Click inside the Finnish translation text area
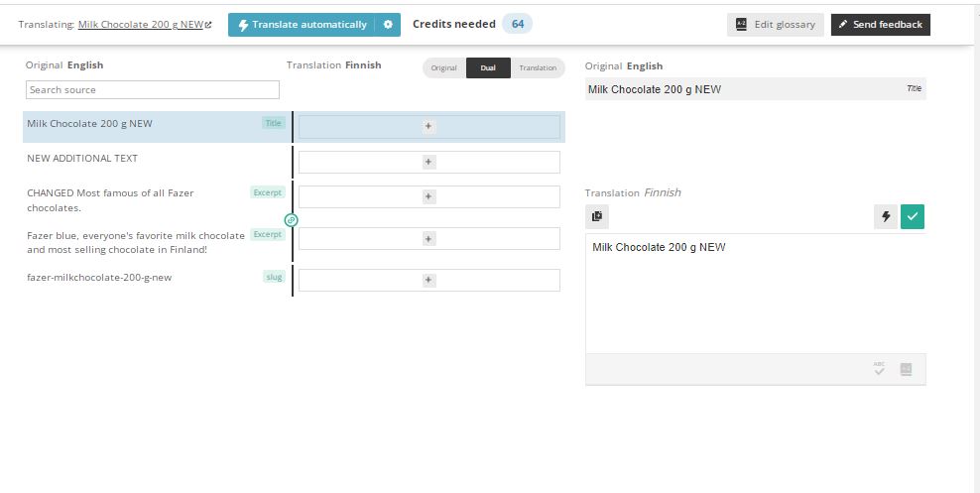980x493 pixels. 755,293
